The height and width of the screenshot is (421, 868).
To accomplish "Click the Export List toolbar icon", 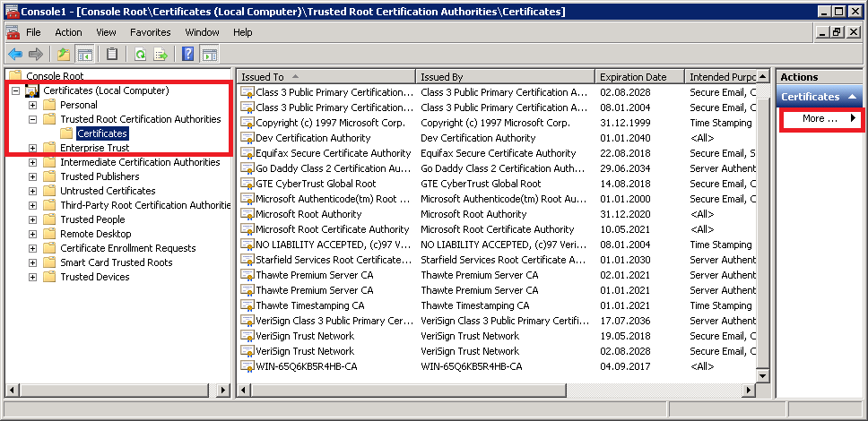I will pyautogui.click(x=161, y=55).
